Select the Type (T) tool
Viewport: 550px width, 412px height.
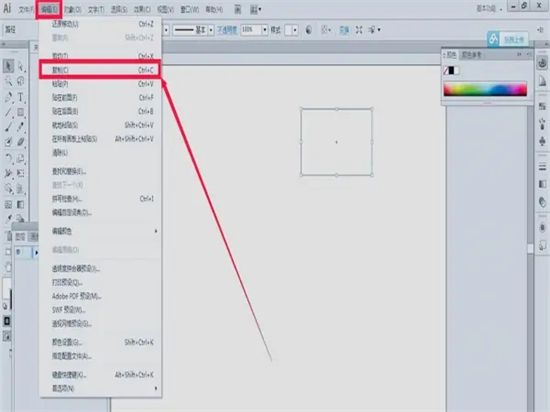tap(21, 97)
